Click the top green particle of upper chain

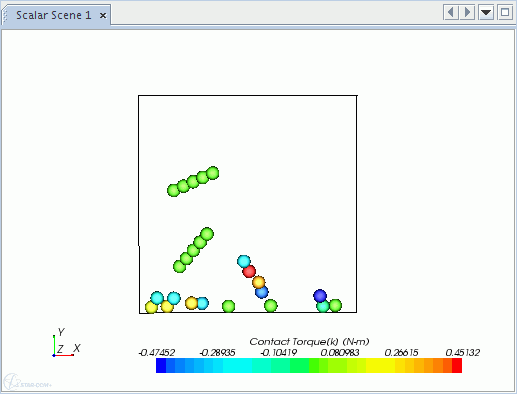[x=213, y=173]
